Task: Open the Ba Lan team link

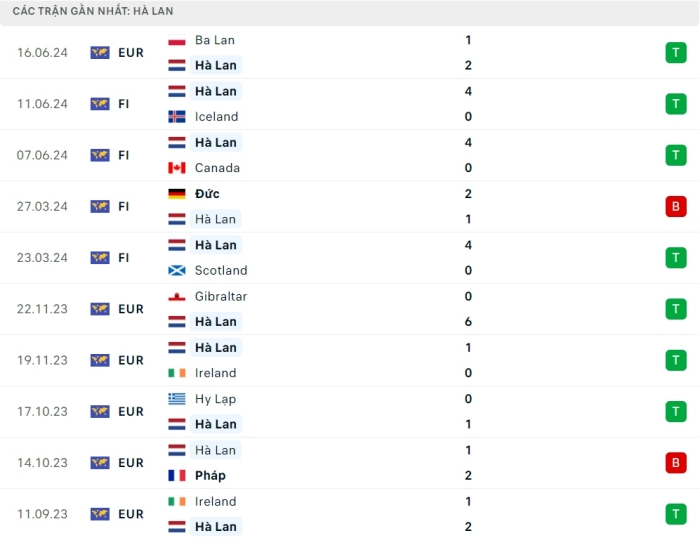Action: (x=215, y=40)
